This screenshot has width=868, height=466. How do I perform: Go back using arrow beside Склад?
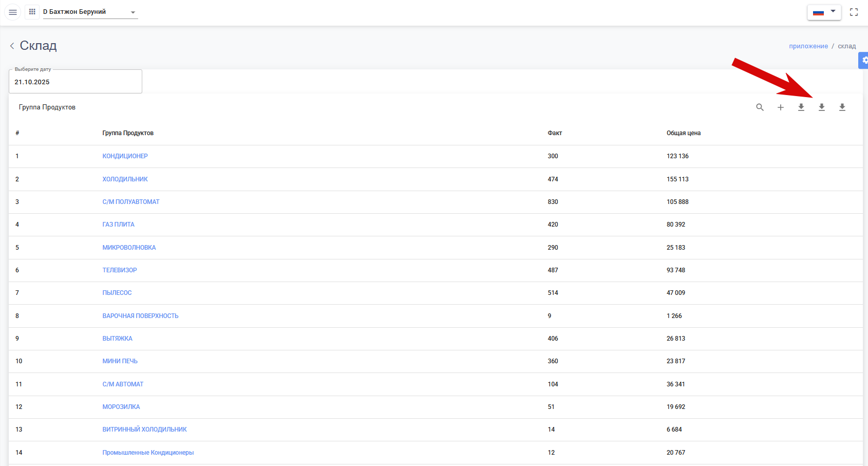(x=12, y=46)
